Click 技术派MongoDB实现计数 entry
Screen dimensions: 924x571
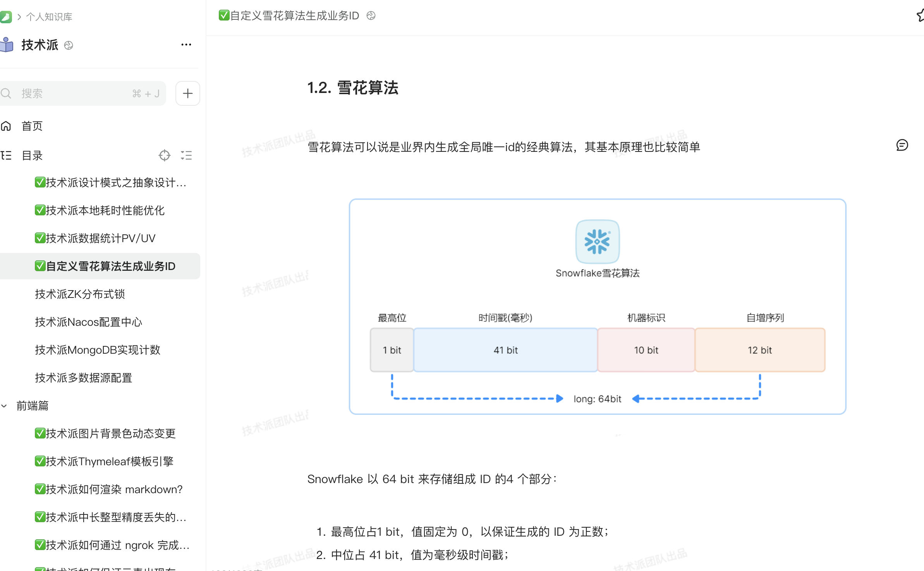[x=97, y=350]
